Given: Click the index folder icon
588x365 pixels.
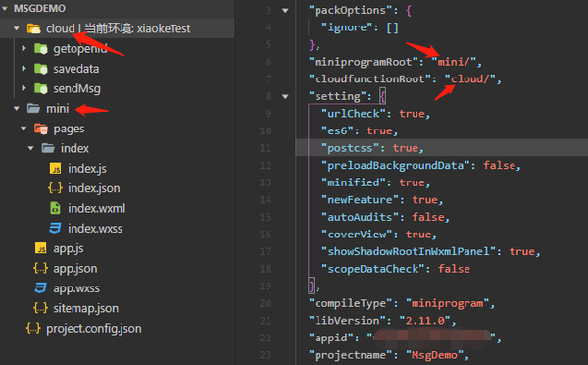Looking at the screenshot, I should [48, 148].
